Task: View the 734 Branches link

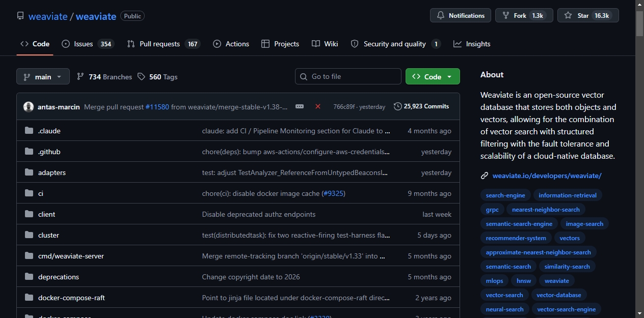Action: (x=104, y=77)
